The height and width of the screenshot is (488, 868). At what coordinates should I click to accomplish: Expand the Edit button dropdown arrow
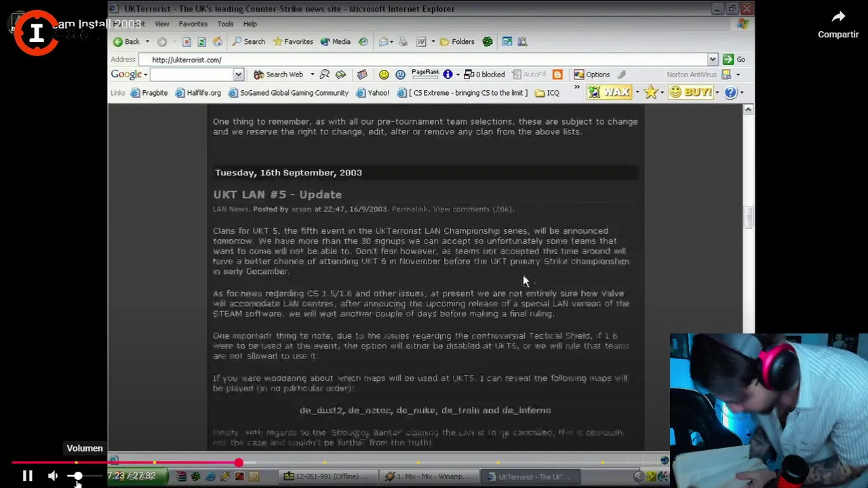pyautogui.click(x=432, y=42)
